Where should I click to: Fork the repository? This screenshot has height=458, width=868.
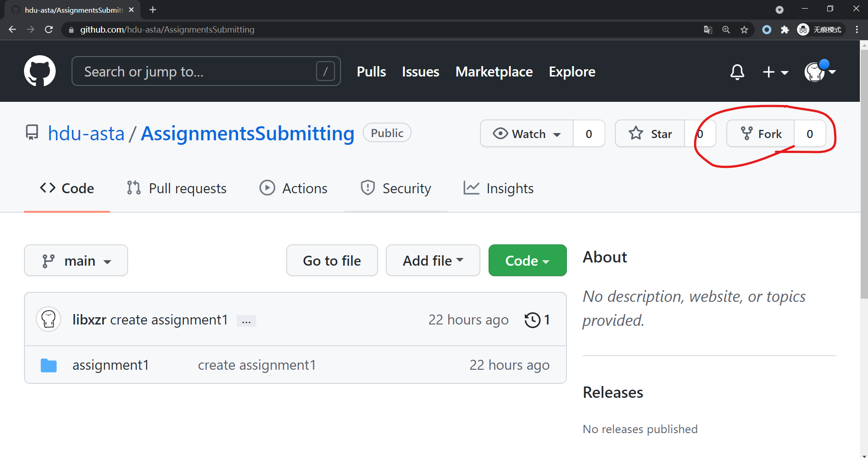[x=761, y=134]
